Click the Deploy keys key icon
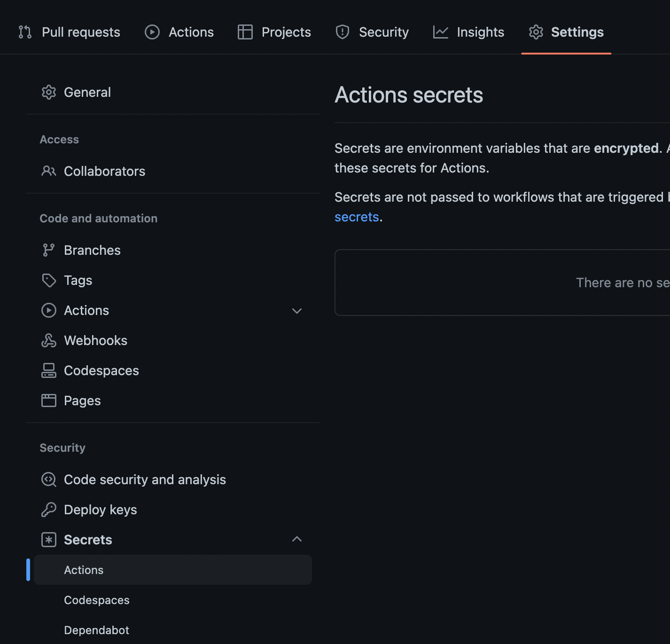This screenshot has height=644, width=670. point(49,510)
